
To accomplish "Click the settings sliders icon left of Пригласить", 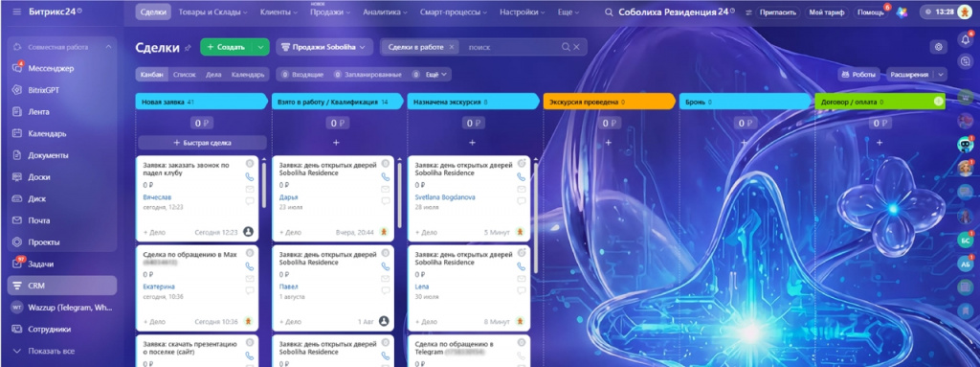I will [749, 11].
